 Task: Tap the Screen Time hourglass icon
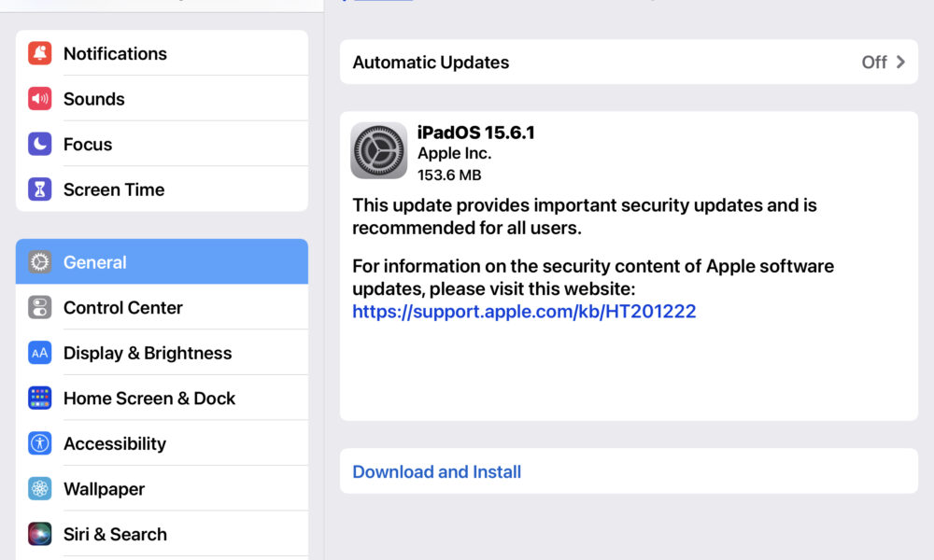pyautogui.click(x=40, y=189)
